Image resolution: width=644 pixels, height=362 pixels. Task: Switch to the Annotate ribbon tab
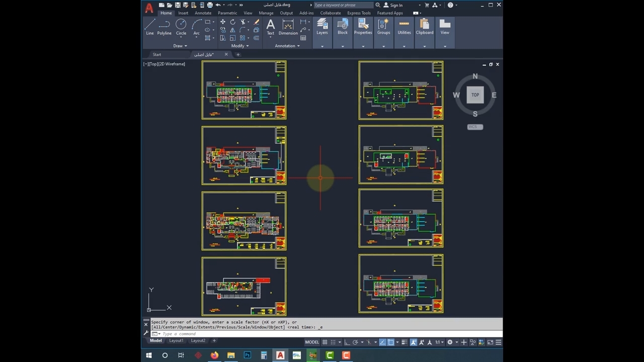click(x=203, y=13)
